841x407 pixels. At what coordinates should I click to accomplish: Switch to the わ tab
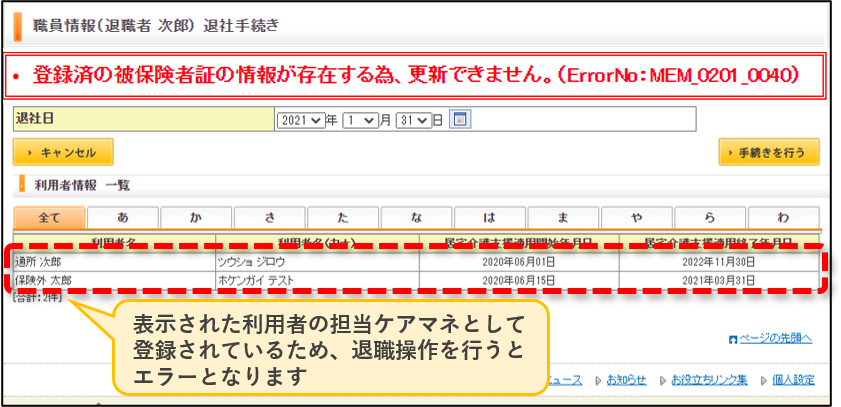coord(784,218)
